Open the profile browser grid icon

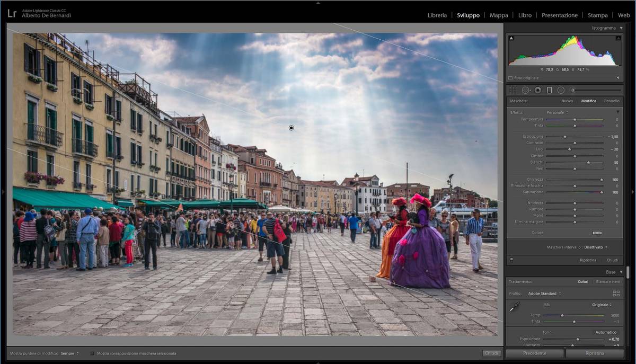pos(616,294)
